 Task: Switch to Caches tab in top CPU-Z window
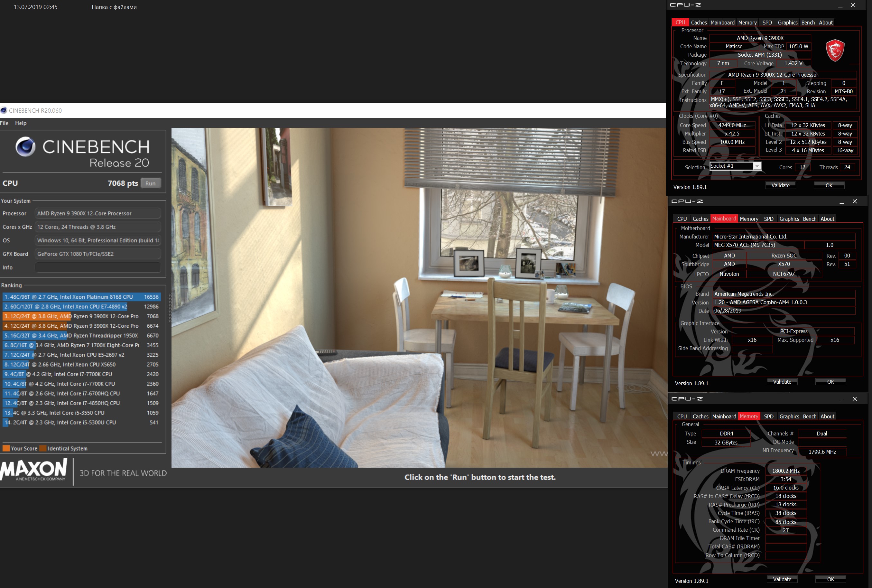(699, 23)
